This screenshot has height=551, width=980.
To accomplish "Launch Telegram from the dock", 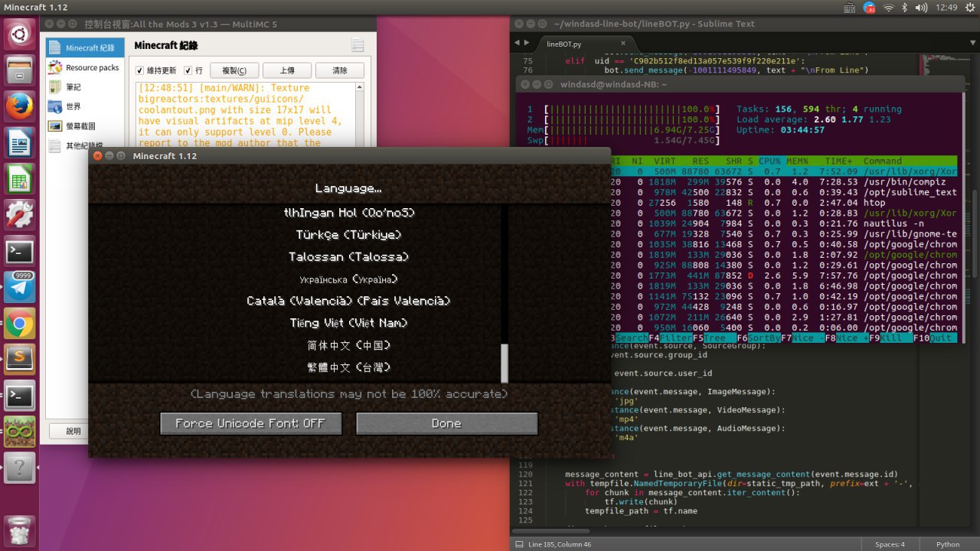I will click(19, 286).
